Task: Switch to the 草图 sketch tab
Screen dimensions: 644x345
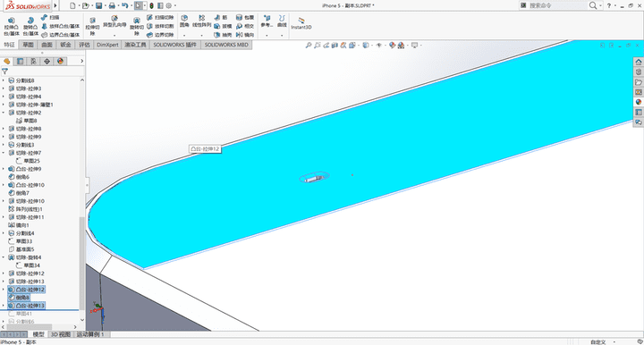Action: point(28,45)
